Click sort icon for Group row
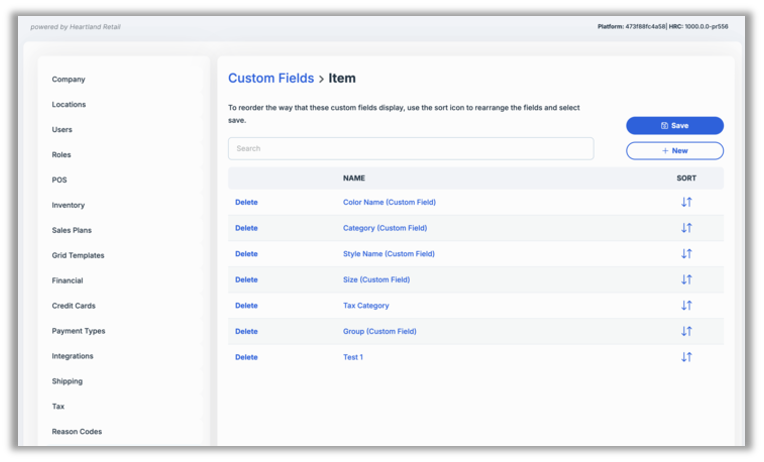764x462 pixels. tap(686, 331)
